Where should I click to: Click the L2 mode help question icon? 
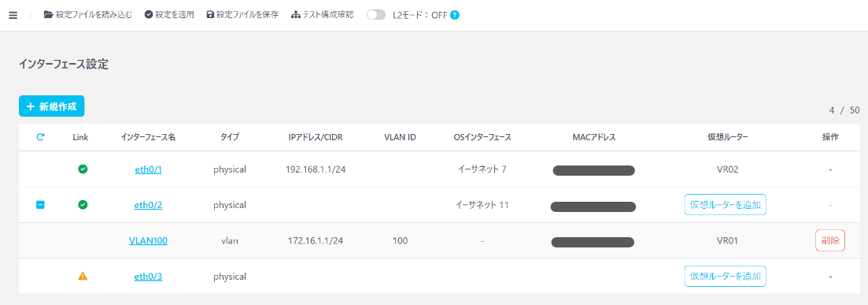tap(455, 15)
